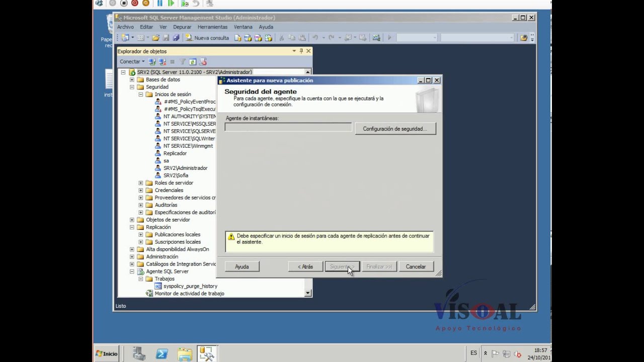Open the Ventana menu
The image size is (644, 362).
pos(243,27)
